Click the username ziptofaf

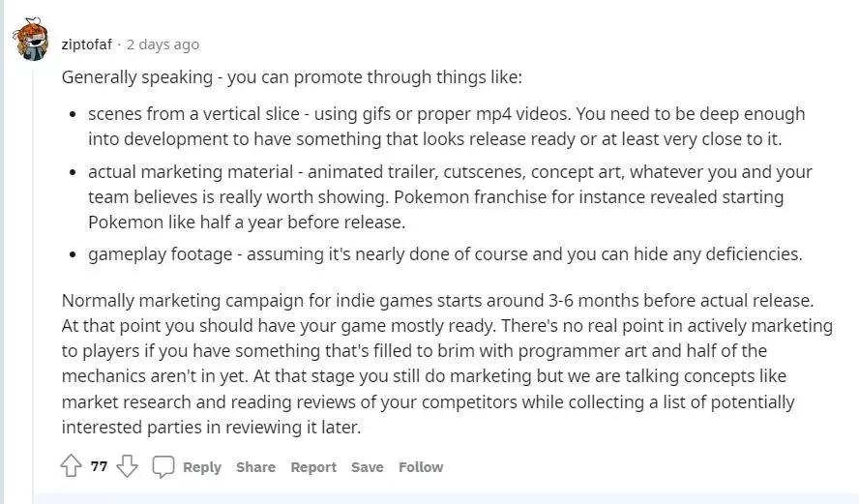(x=86, y=44)
